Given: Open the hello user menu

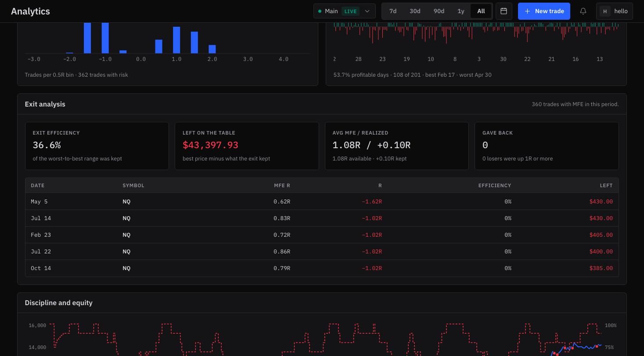Looking at the screenshot, I should point(615,11).
